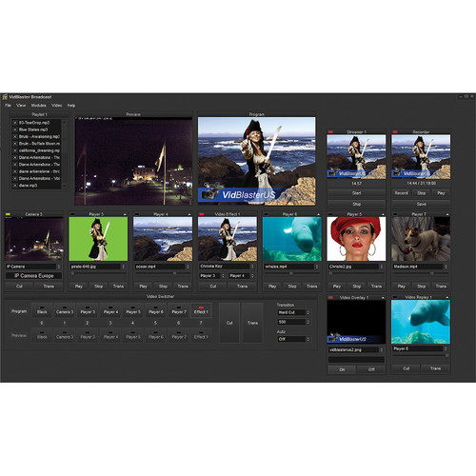Click the X beside Brule - Buffalo Moon
The image size is (476, 476).
pyautogui.click(x=14, y=144)
